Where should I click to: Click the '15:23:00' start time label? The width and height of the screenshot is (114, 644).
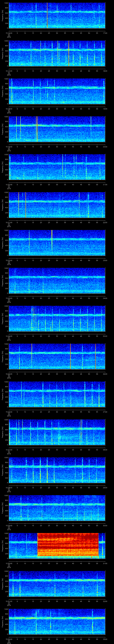coord(9,298)
